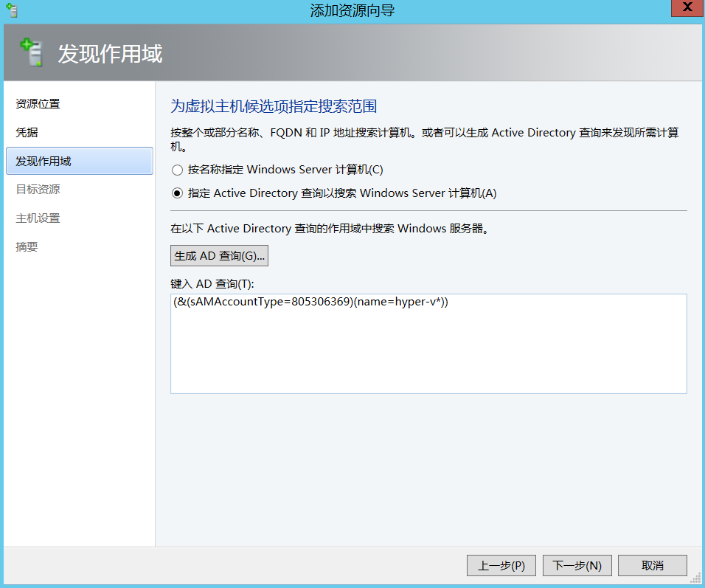Go to the 凭据 step in sidebar

(x=27, y=133)
